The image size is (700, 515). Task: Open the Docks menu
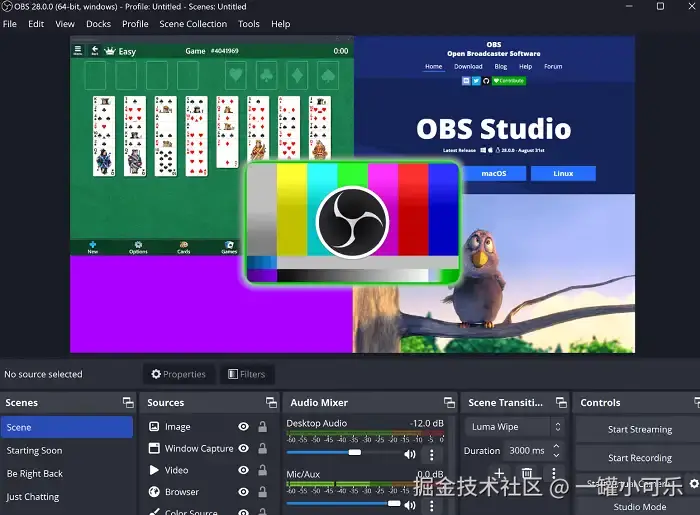click(x=98, y=24)
